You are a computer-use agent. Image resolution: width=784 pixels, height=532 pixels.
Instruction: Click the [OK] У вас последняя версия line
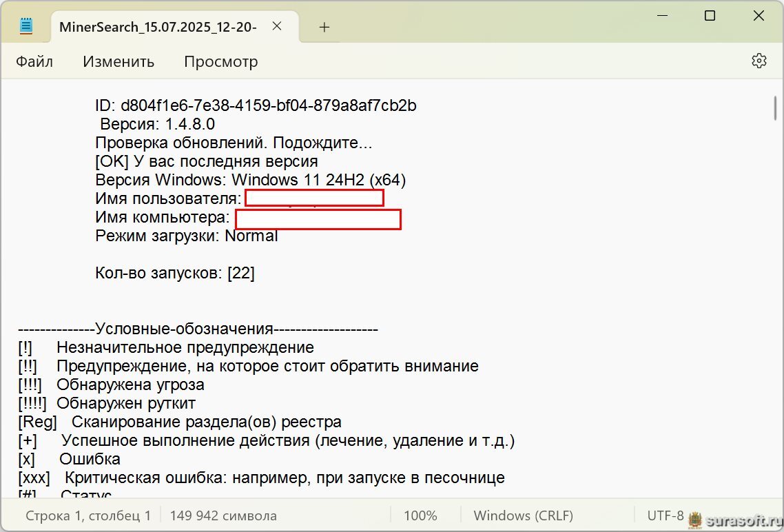coord(207,161)
